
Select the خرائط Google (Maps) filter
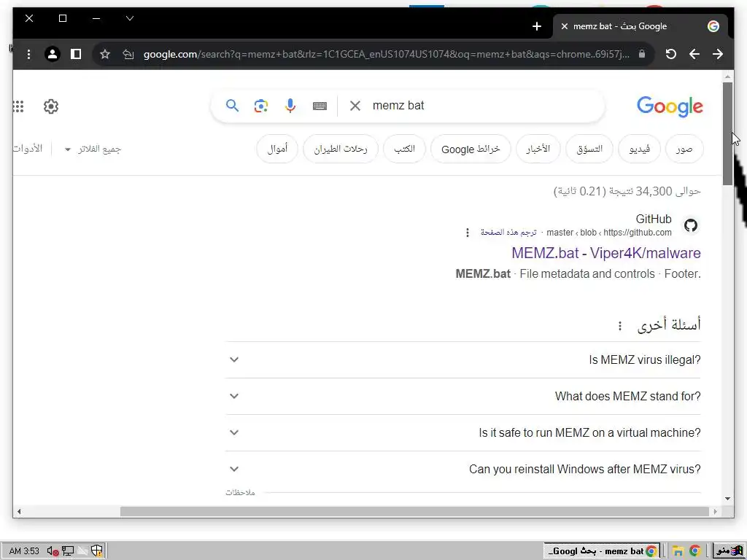[471, 149]
